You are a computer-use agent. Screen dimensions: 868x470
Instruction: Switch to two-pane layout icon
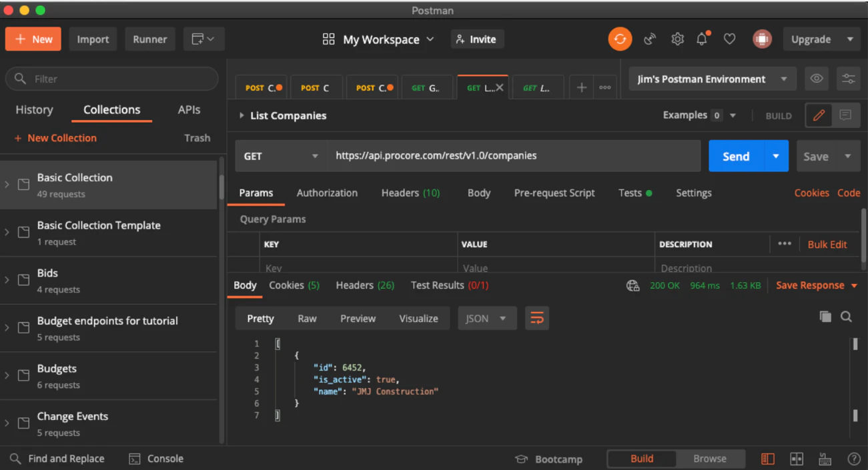tap(797, 459)
